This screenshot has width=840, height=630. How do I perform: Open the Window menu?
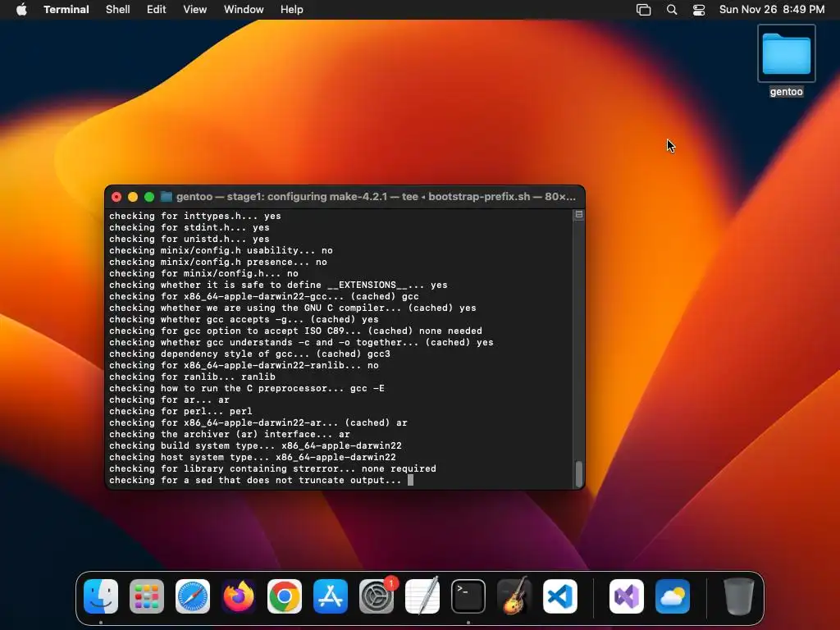coord(244,10)
